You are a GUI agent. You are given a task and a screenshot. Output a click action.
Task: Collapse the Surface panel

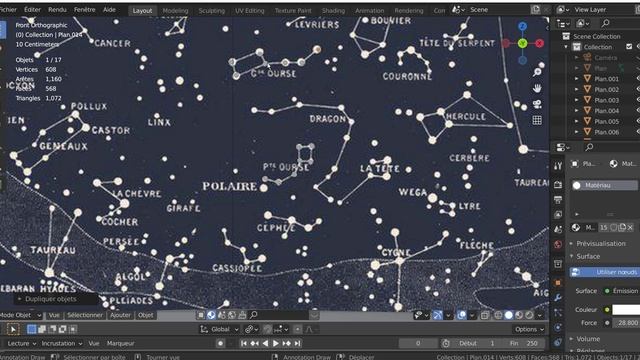pos(588,256)
